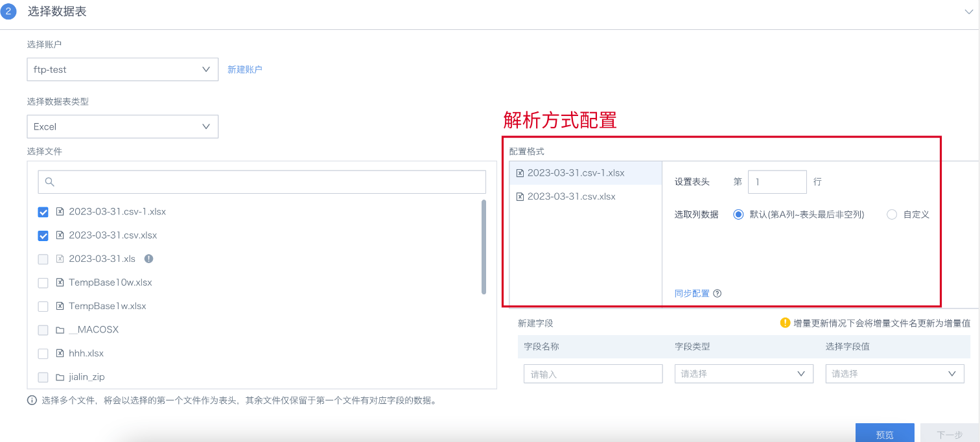Click the __MACOSX folder icon
Viewport: 980px width, 442px height.
point(60,330)
